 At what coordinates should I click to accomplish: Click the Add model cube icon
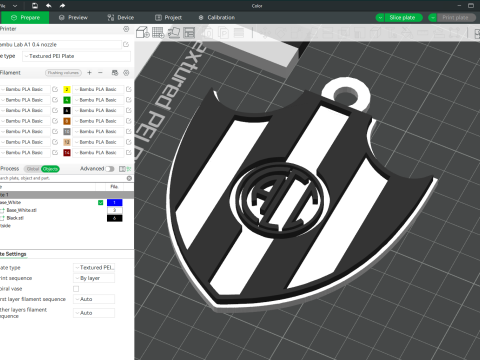[142, 32]
